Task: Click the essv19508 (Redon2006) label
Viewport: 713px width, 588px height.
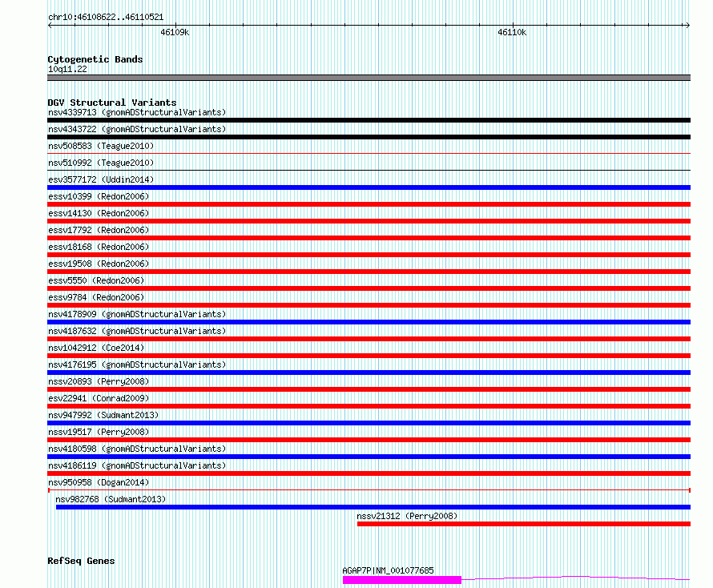Action: (x=99, y=264)
